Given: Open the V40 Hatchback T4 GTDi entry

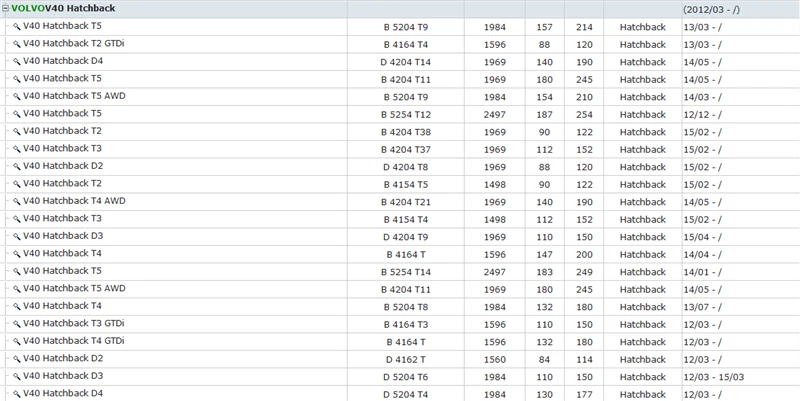Looking at the screenshot, I should [73, 341].
